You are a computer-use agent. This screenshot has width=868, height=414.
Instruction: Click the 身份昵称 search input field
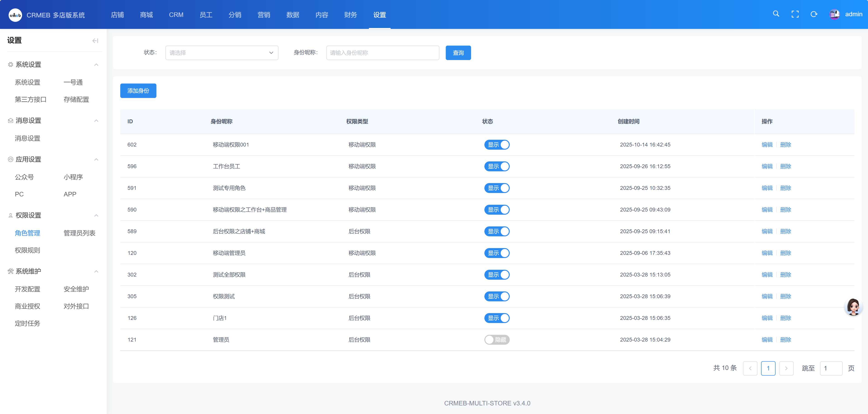[x=382, y=53]
